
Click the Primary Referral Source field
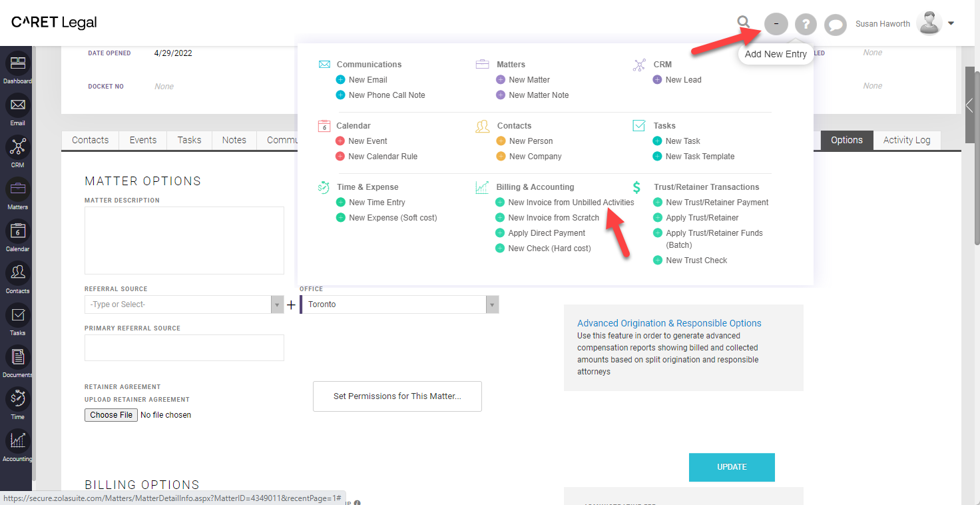[x=184, y=348]
